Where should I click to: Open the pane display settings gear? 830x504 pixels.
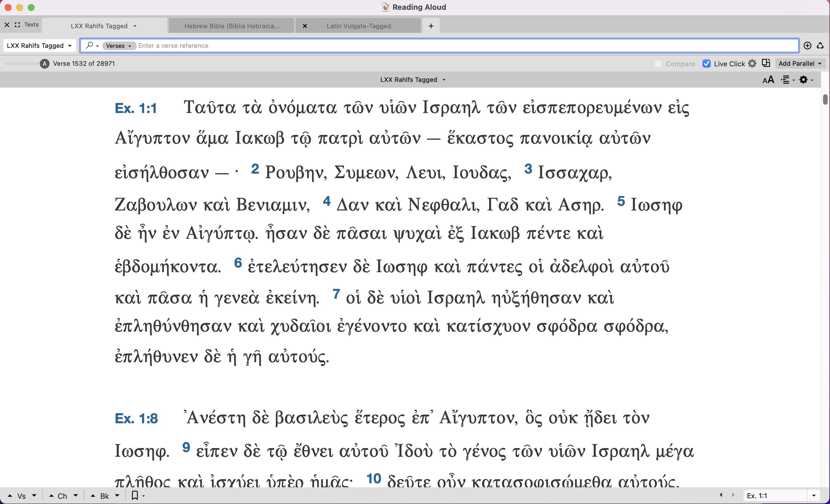[x=804, y=80]
